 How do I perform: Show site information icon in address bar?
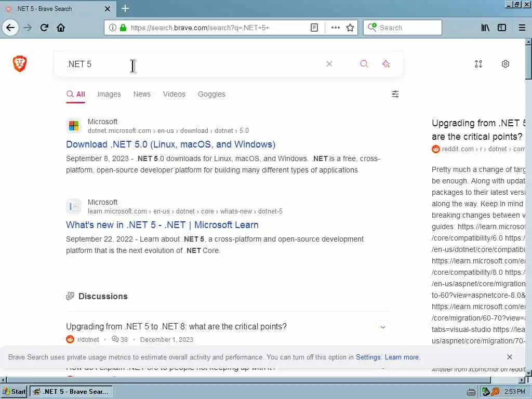[x=113, y=28]
